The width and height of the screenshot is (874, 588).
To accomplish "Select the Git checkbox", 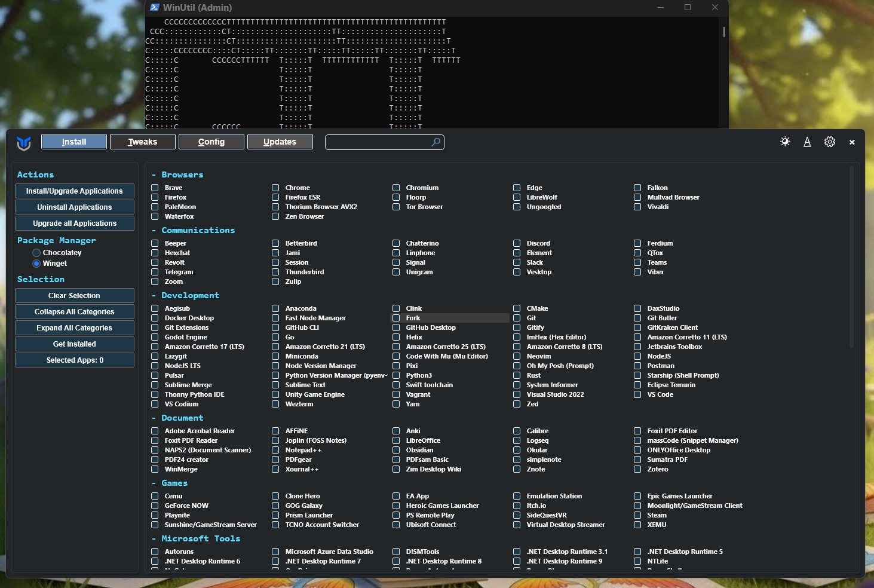I will tap(517, 318).
